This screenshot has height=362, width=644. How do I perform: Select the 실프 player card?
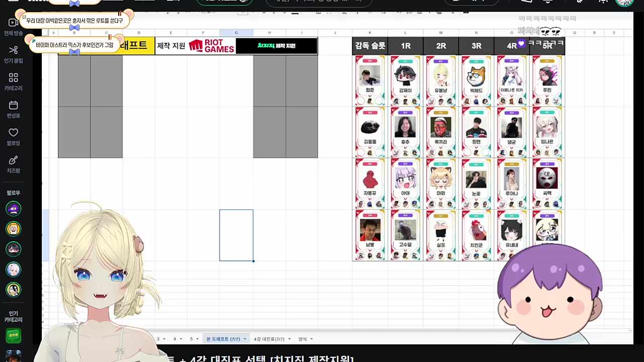pos(441,235)
